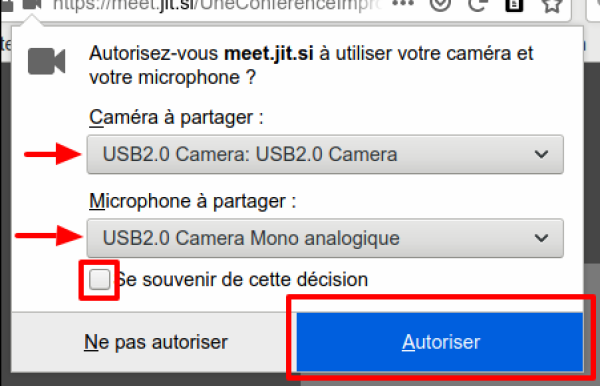This screenshot has width=600, height=386.
Task: Click the circular arrow icon in address bar
Action: tap(478, 5)
